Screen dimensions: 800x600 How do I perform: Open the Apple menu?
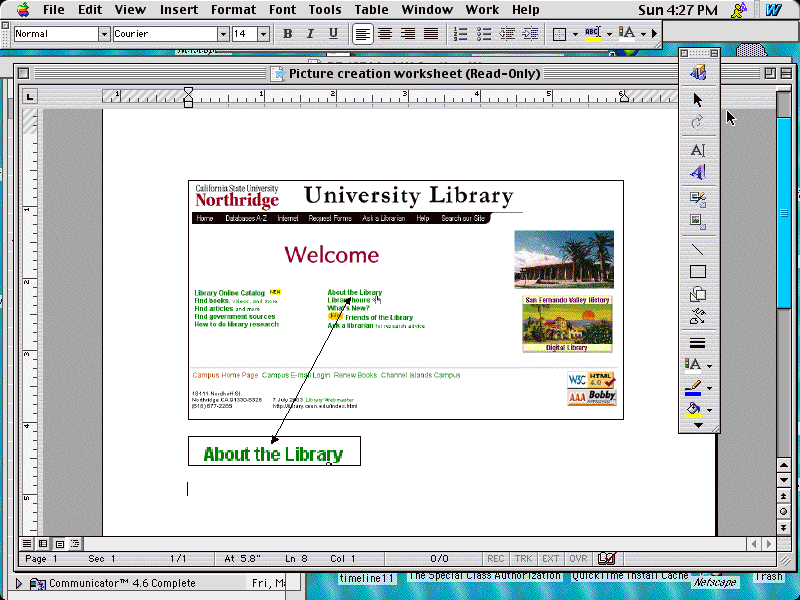pyautogui.click(x=23, y=9)
